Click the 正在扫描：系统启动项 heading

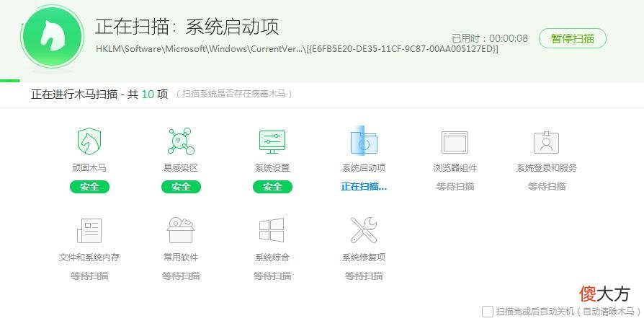point(187,27)
